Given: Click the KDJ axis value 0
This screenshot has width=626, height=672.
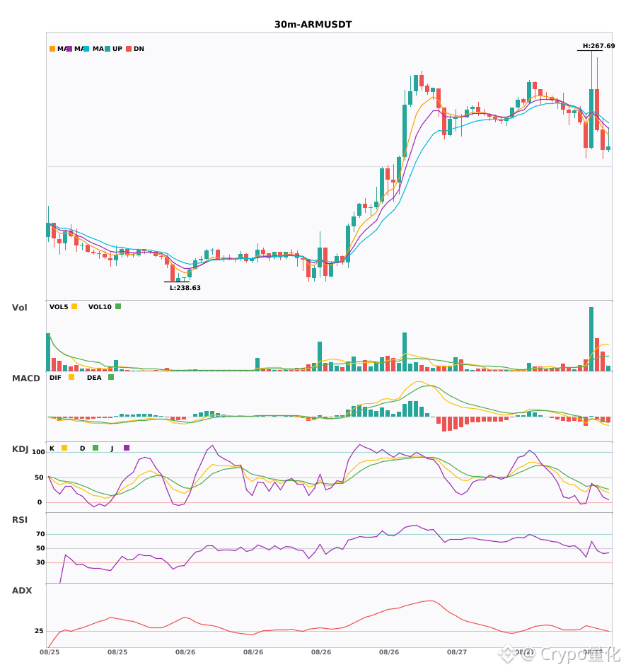Looking at the screenshot, I should point(40,502).
